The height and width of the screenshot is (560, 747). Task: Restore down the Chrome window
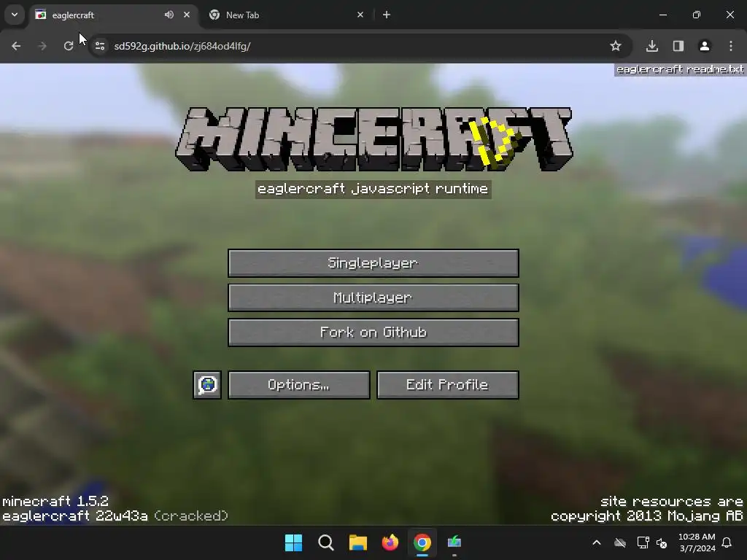tap(697, 15)
